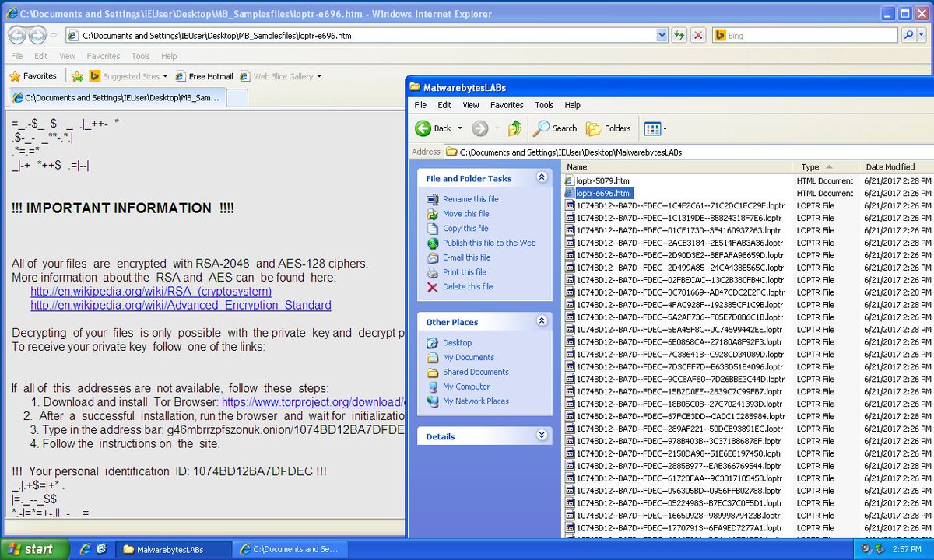This screenshot has height=560, width=934.
Task: Launch Internet Explorer from Quick Launch
Action: pos(86,549)
